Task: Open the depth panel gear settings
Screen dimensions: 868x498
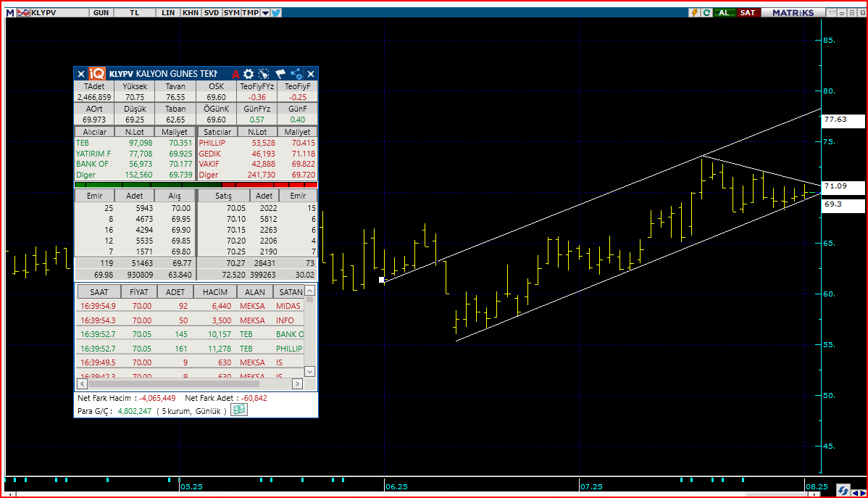Action: click(249, 74)
